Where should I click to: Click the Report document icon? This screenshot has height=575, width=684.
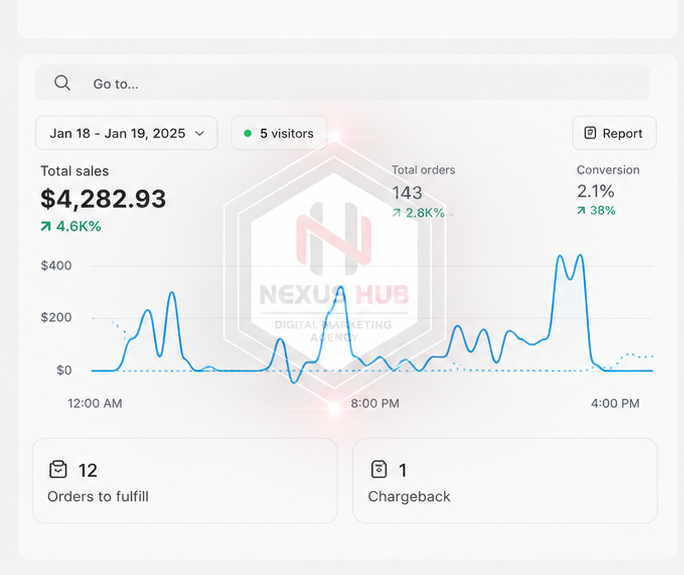[590, 133]
